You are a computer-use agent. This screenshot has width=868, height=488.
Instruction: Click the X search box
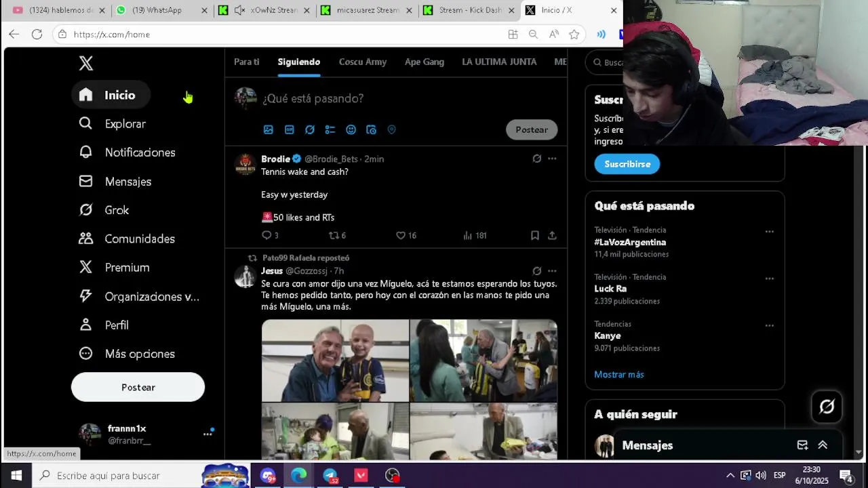605,62
